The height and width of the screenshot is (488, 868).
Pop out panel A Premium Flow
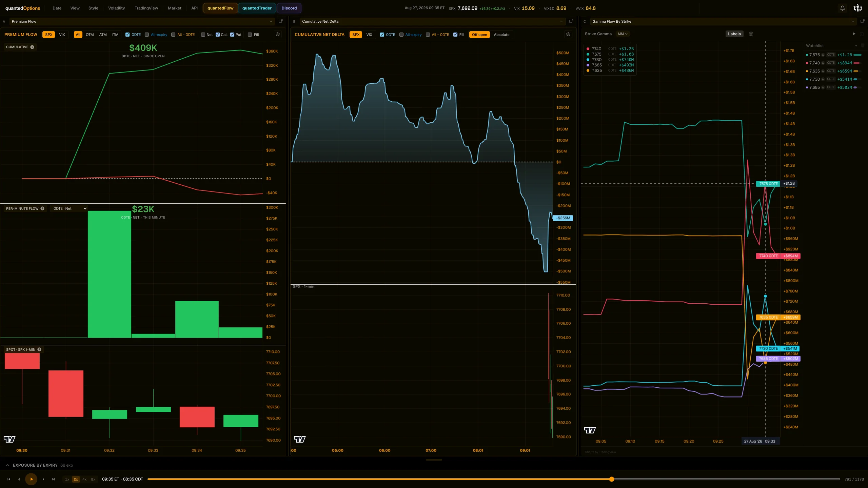(281, 21)
